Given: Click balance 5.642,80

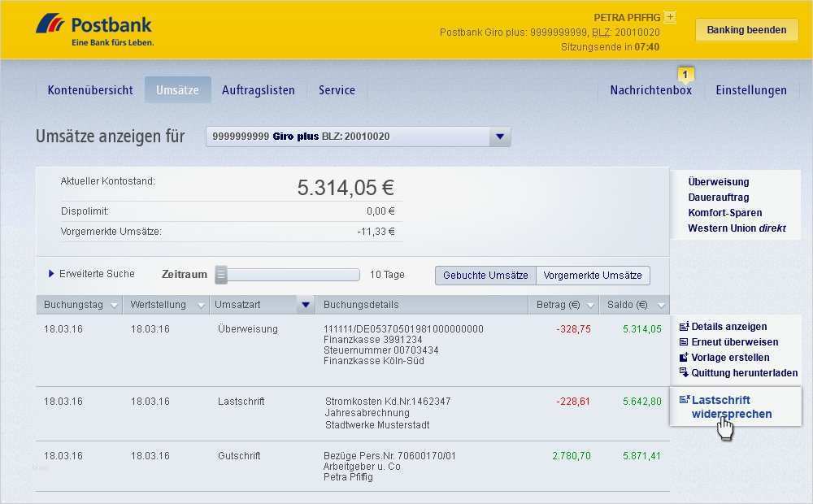Looking at the screenshot, I should (x=642, y=402).
